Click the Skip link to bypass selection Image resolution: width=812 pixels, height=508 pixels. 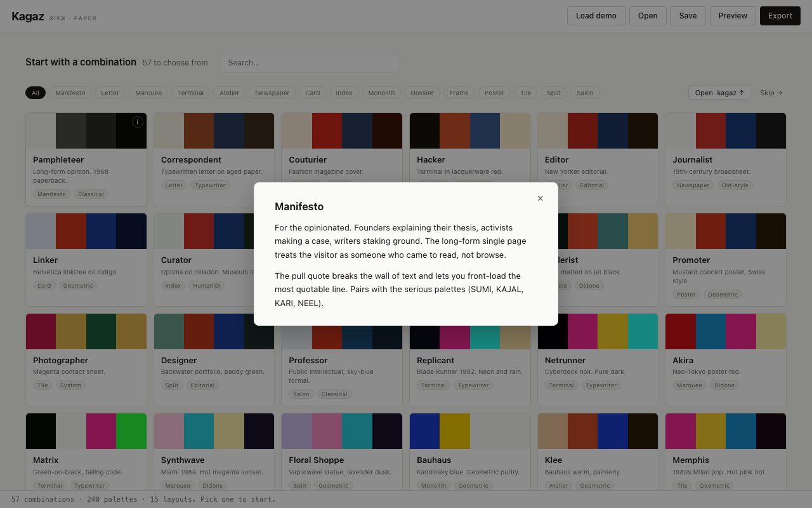click(771, 92)
